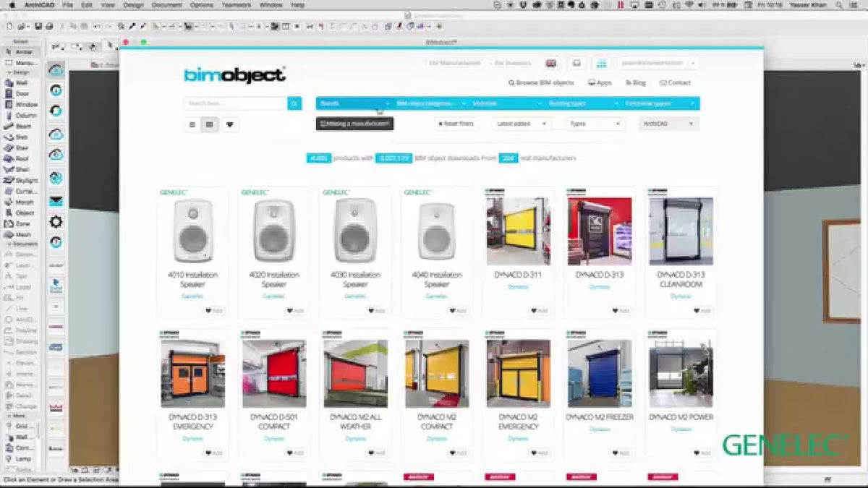
Task: Choose the Polyline tool
Action: coord(20,330)
